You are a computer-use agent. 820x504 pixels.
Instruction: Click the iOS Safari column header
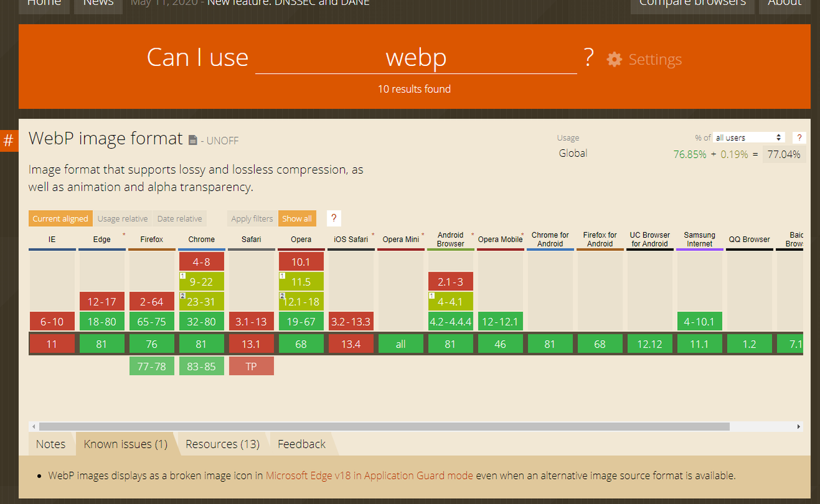(x=351, y=240)
